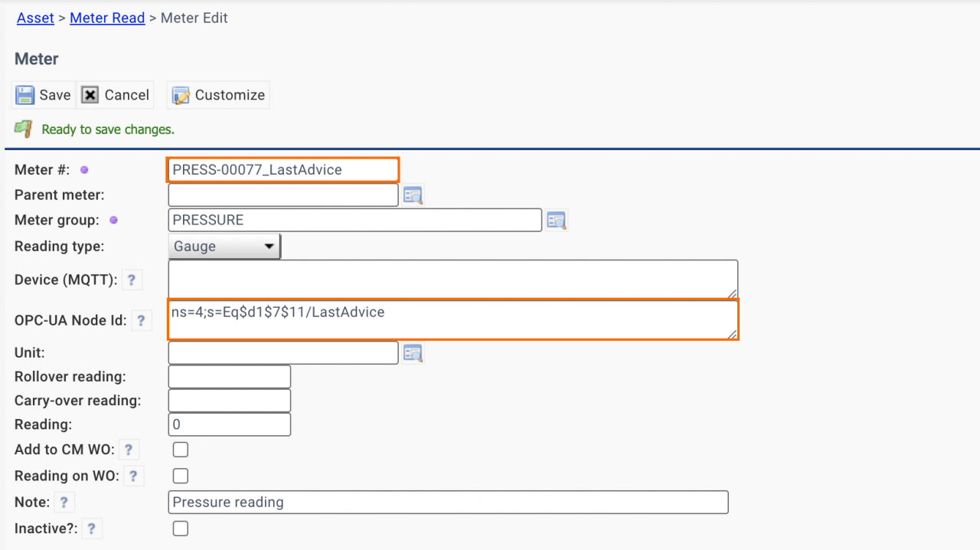Go to the Asset breadcrumb link
980x550 pixels.
(35, 18)
